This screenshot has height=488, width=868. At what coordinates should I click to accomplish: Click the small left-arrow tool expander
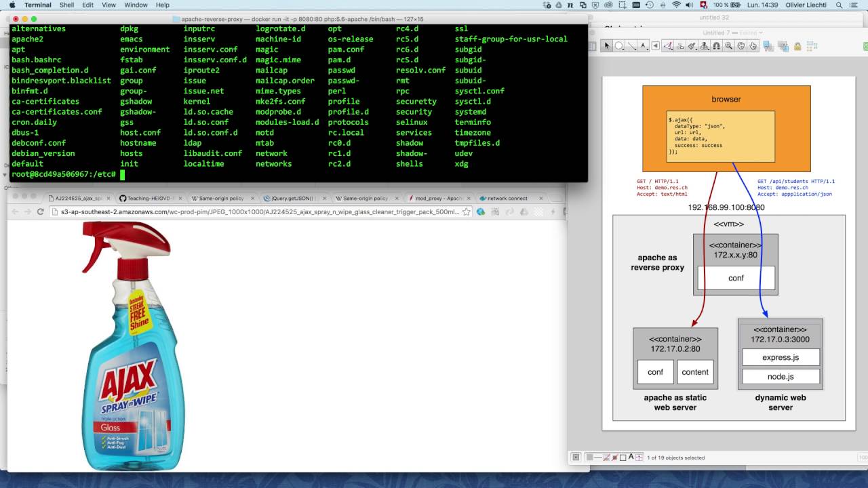(655, 46)
